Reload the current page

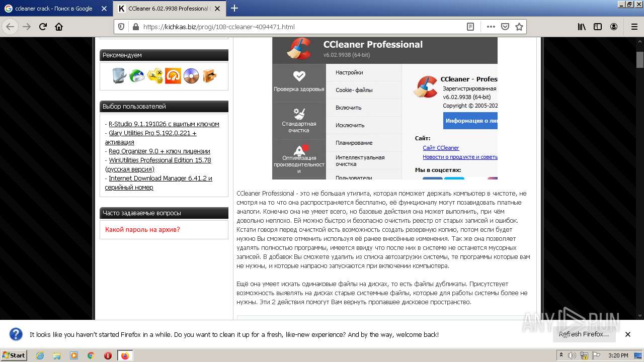point(43,27)
